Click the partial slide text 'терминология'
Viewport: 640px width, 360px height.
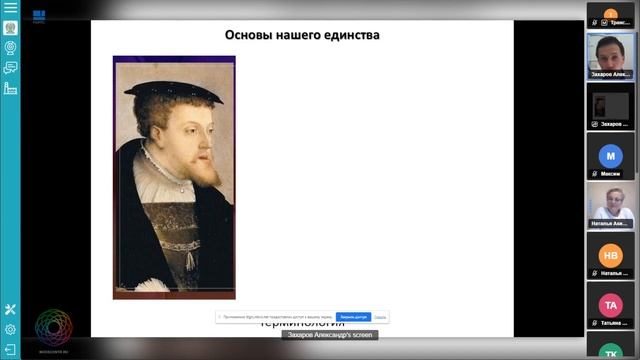pyautogui.click(x=302, y=325)
